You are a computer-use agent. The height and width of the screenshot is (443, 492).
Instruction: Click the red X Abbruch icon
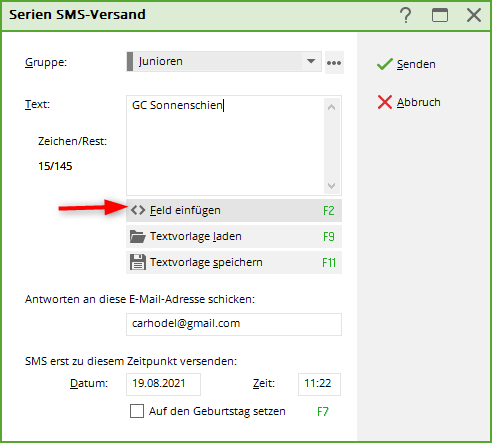385,102
